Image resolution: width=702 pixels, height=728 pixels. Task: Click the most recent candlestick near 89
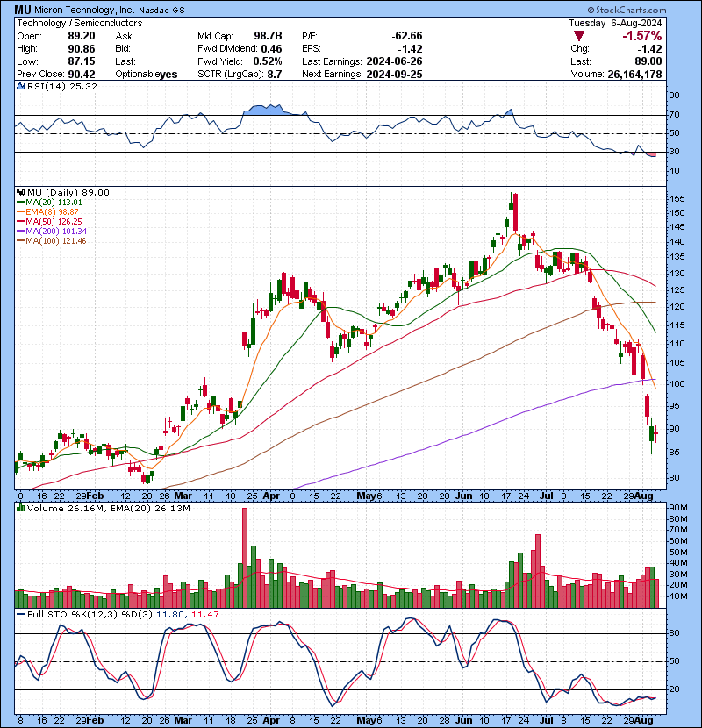655,433
